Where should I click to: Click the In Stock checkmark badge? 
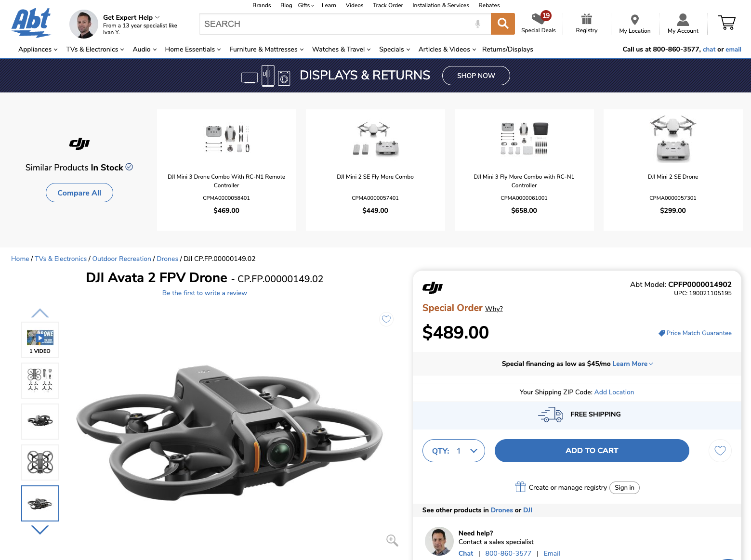[x=129, y=167]
